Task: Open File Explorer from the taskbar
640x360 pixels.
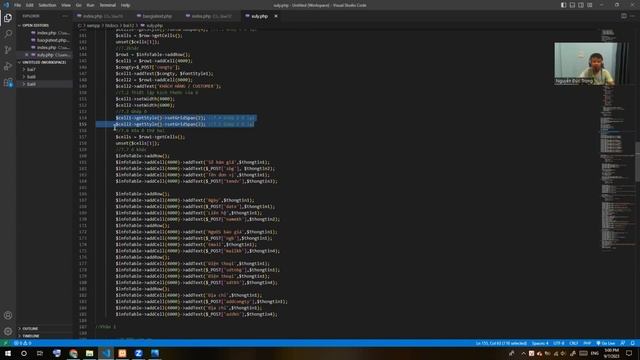Action: [x=89, y=353]
